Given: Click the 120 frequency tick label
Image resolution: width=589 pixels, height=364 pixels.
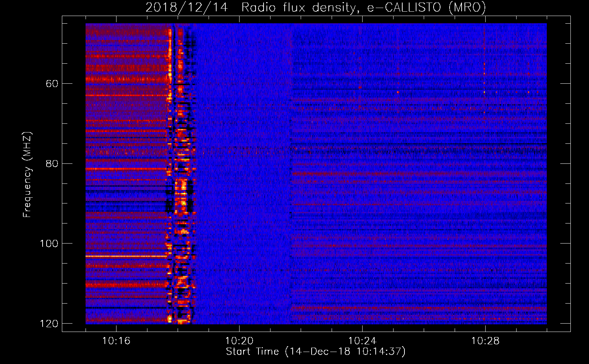Looking at the screenshot, I should pos(49,324).
